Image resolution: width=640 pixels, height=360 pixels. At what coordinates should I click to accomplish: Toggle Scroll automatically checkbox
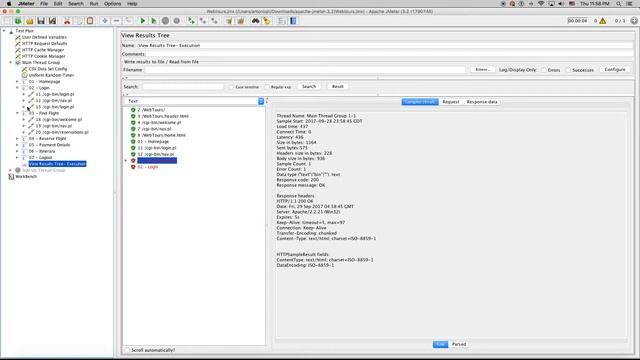point(127,350)
